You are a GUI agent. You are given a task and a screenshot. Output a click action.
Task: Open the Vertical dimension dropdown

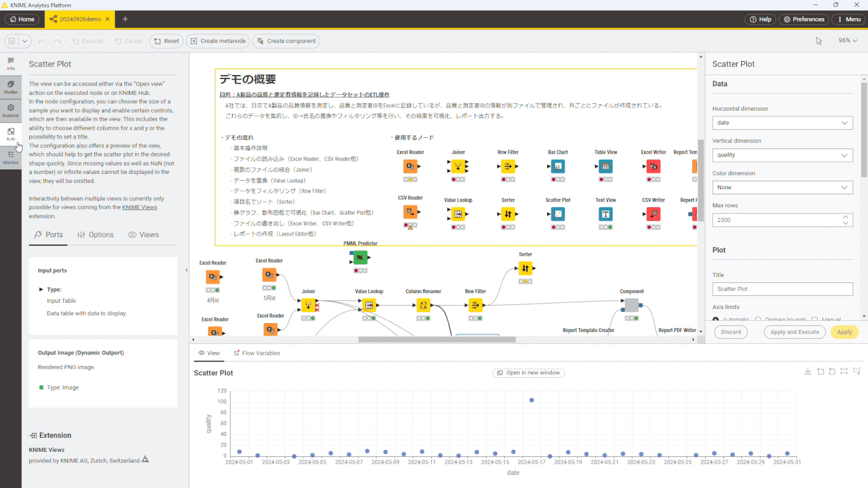pyautogui.click(x=782, y=155)
